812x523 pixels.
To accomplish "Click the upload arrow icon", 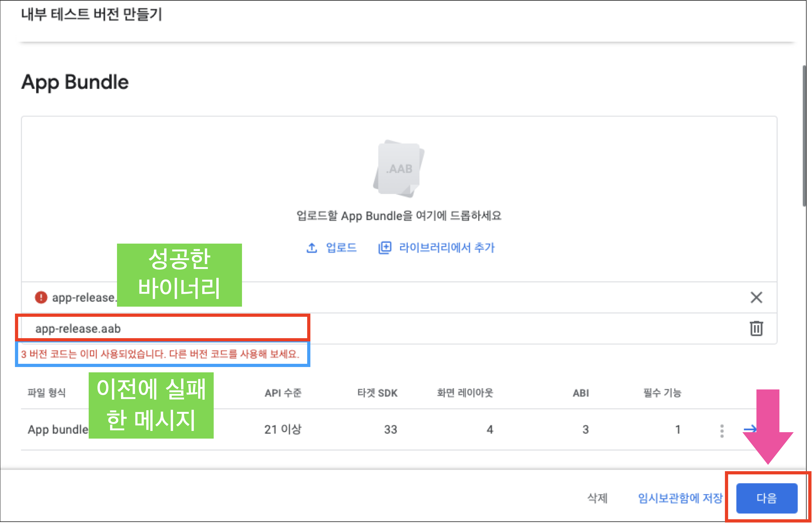I will (x=311, y=248).
